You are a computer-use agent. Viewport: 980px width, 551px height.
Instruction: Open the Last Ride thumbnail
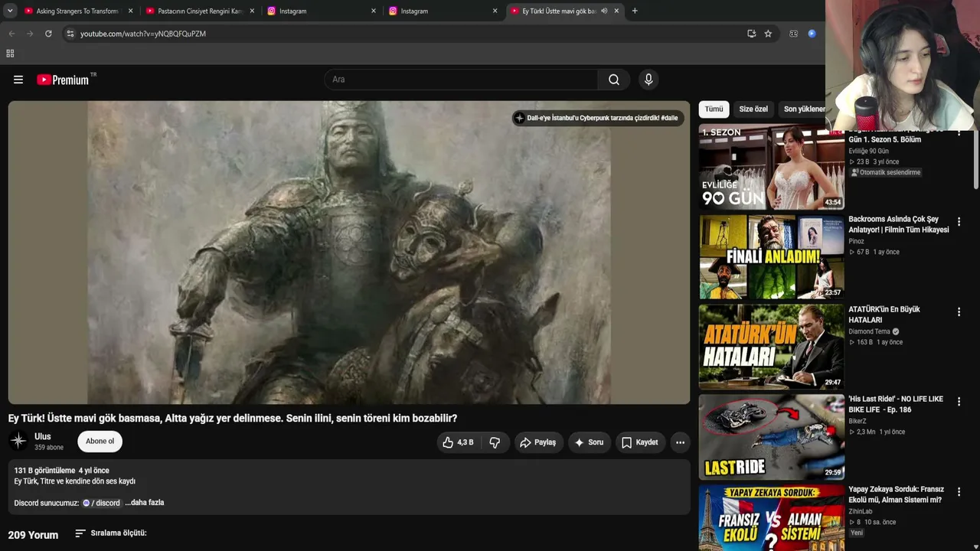(772, 436)
